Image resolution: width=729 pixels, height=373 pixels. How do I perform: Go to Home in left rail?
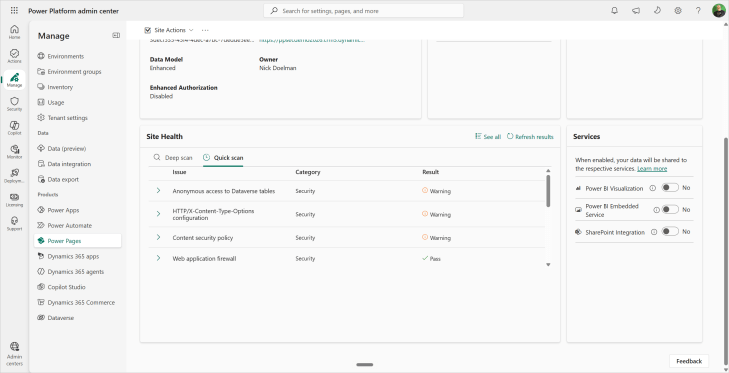pos(14,32)
